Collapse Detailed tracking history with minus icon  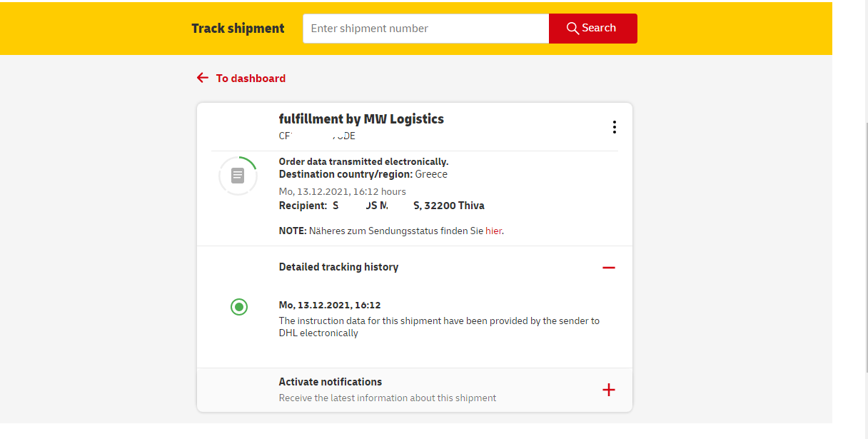(608, 268)
